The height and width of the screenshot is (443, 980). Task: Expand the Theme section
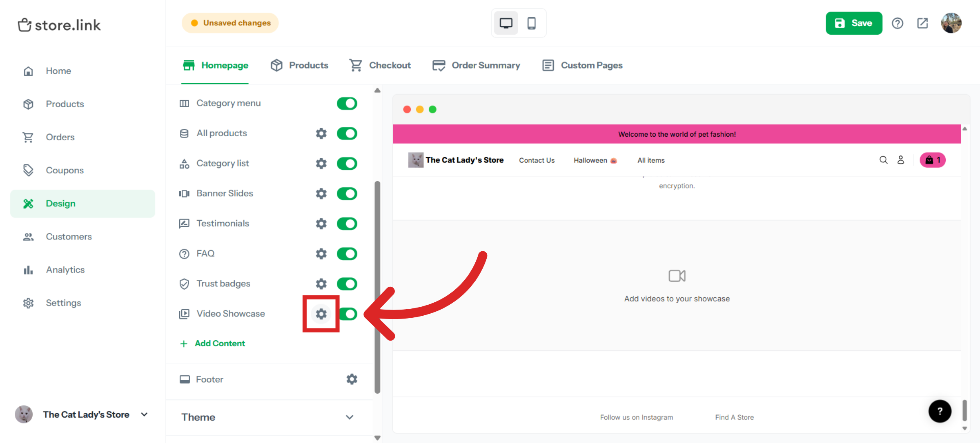pos(269,417)
